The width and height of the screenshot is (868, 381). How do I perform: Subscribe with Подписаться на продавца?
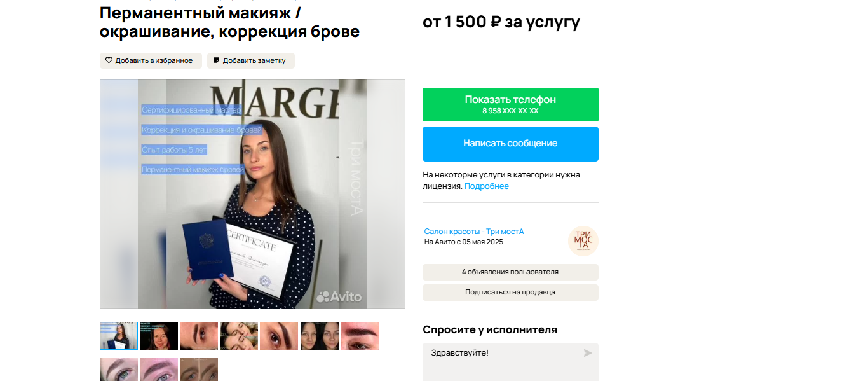pyautogui.click(x=510, y=293)
